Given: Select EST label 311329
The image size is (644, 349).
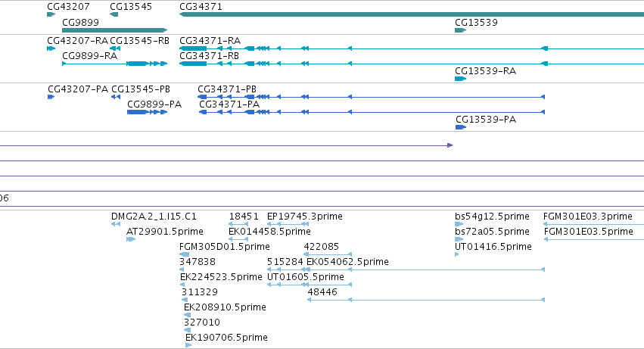Looking at the screenshot, I should point(200,292).
